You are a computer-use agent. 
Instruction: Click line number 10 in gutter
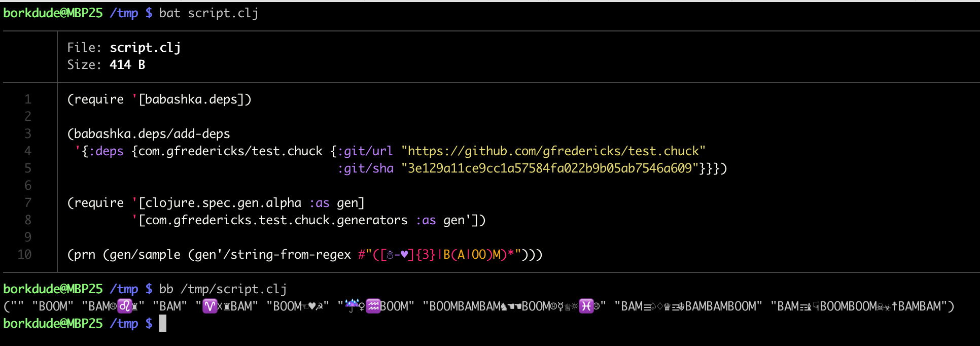(24, 255)
